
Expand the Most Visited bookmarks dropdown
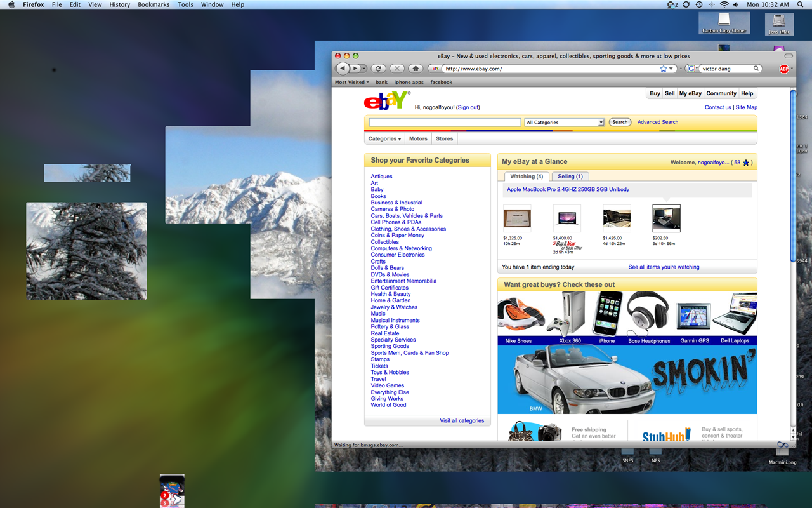coord(351,82)
